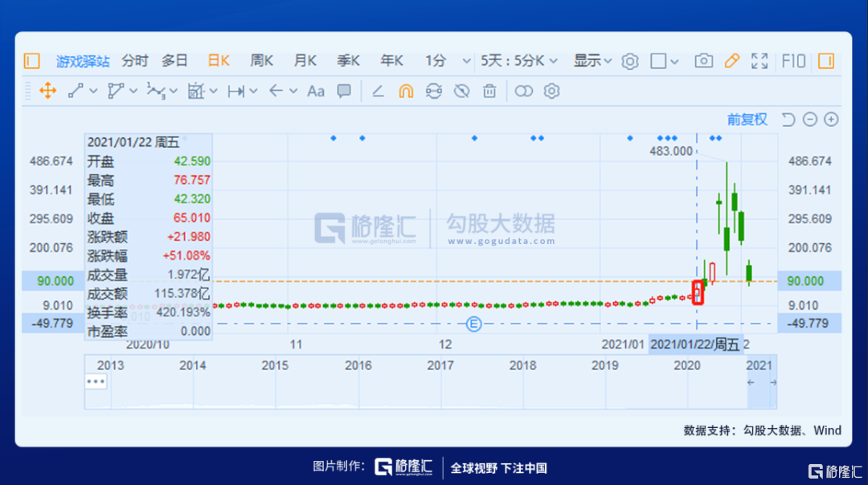Click the red highlighted candlestick on chart

(x=698, y=291)
